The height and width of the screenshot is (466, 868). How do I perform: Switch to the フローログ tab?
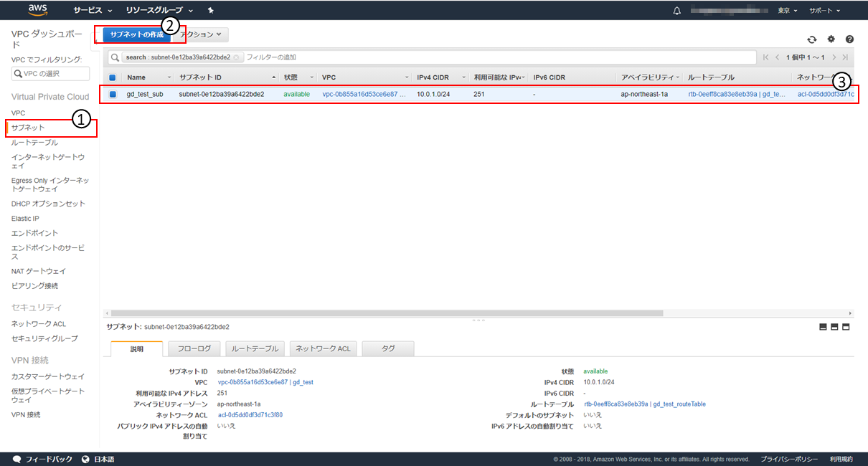tap(194, 348)
